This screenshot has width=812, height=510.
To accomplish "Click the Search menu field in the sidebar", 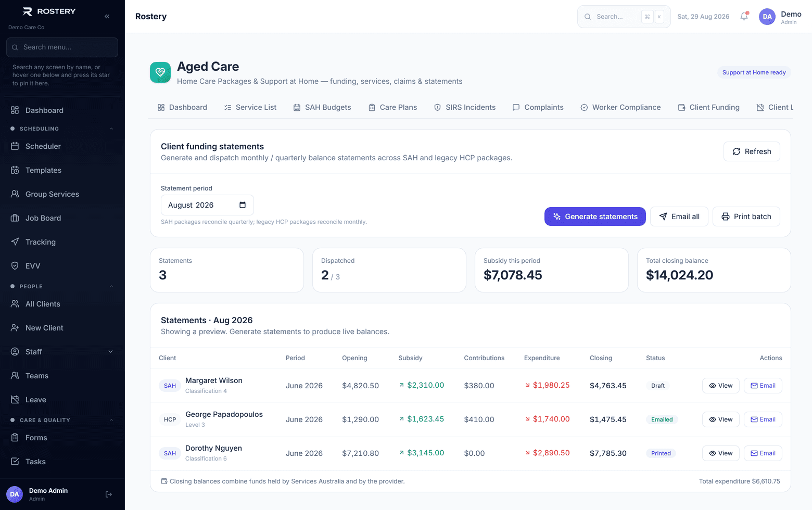I will pyautogui.click(x=62, y=47).
